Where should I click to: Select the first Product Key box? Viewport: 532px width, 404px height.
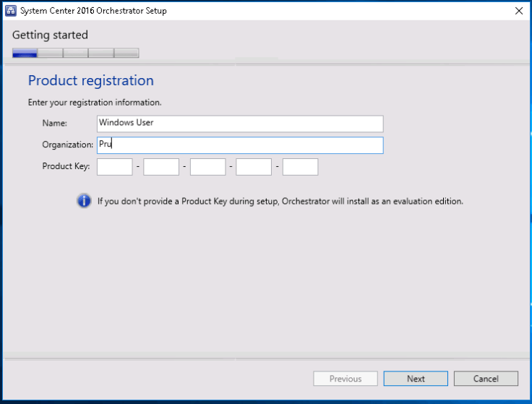coord(115,167)
